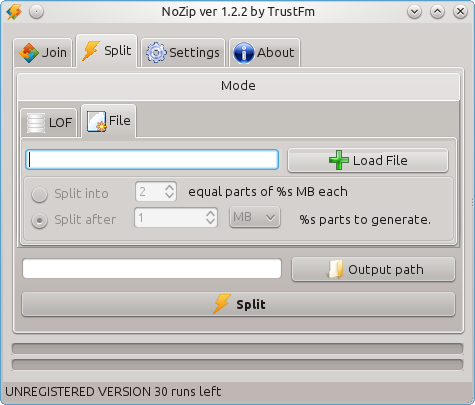Click the File mode document icon
Screen dimensions: 475x405
97,121
